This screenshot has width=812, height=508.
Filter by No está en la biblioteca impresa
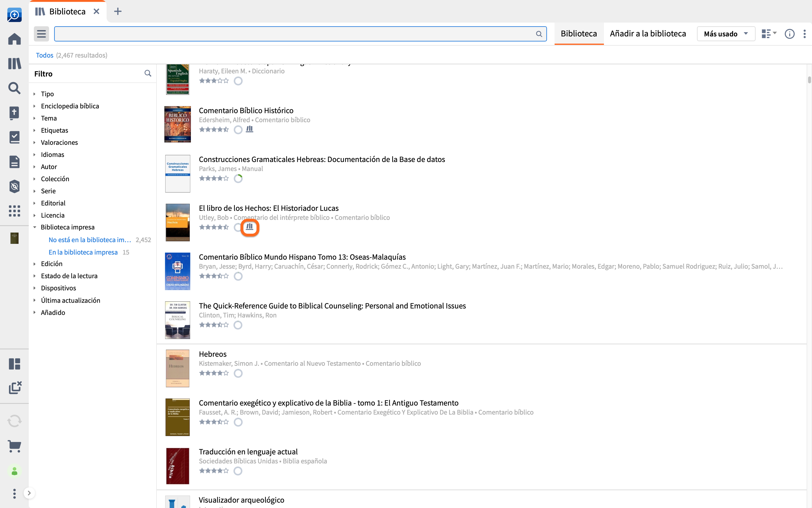pos(90,240)
